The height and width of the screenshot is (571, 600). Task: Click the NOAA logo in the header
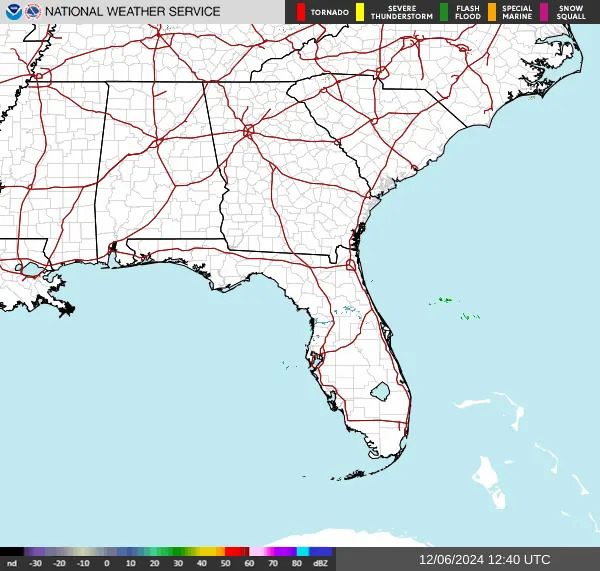pos(10,12)
